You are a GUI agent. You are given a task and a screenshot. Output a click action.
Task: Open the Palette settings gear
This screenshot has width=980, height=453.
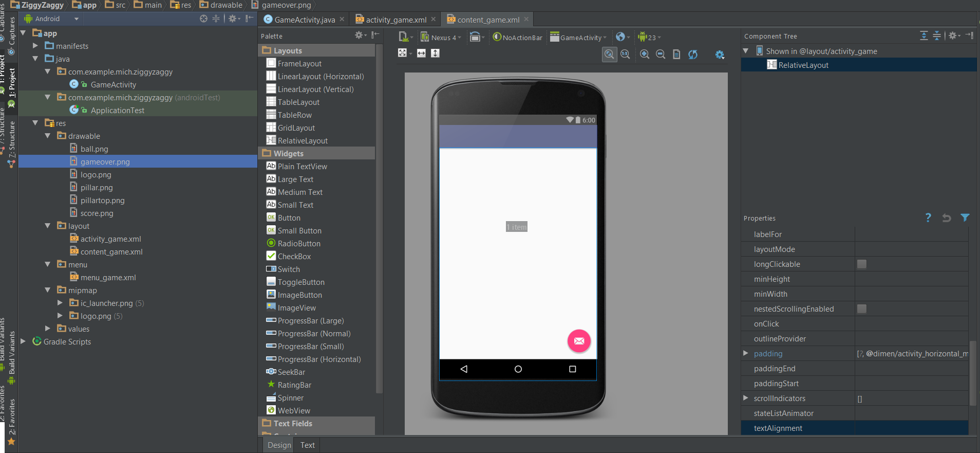pyautogui.click(x=361, y=35)
